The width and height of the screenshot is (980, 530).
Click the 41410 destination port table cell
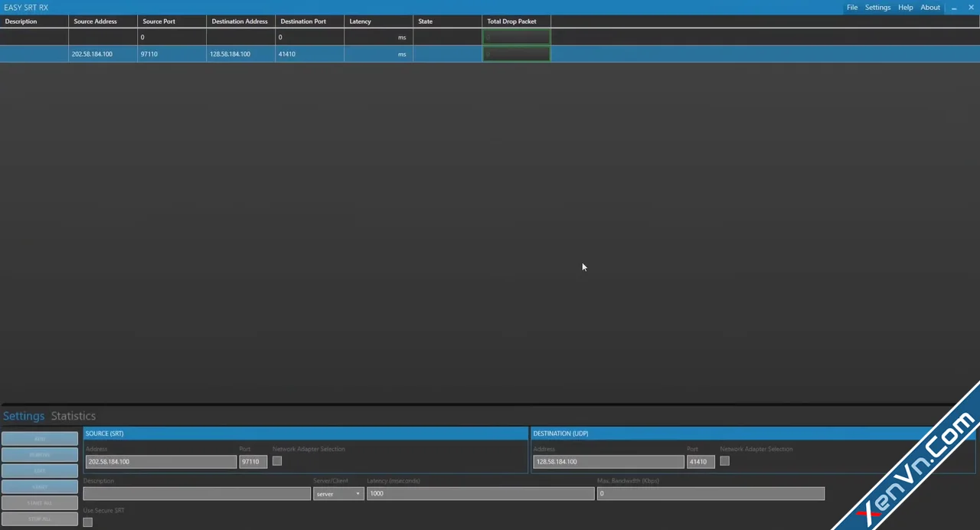(310, 54)
